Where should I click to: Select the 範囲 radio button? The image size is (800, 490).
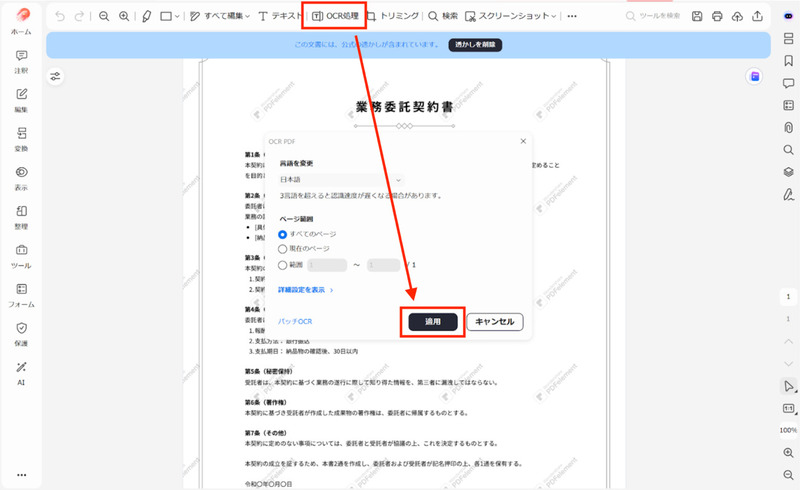[282, 265]
